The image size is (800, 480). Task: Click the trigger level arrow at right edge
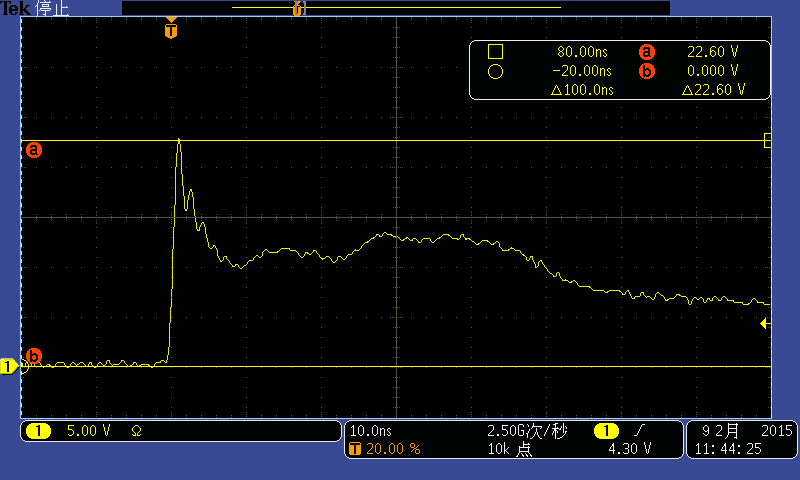point(765,323)
